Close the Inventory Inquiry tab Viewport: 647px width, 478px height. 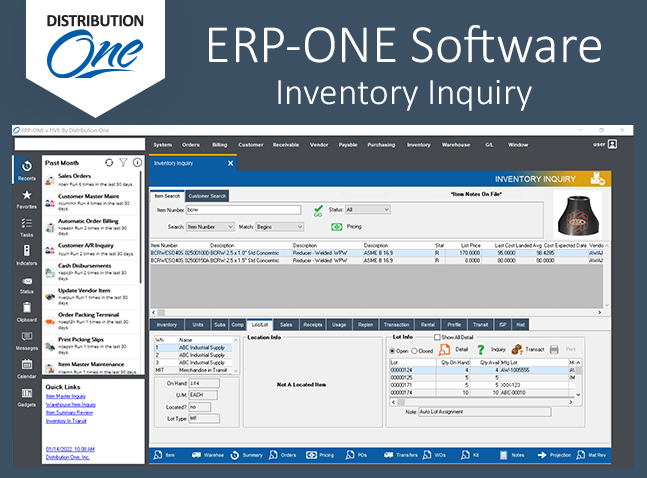230,163
